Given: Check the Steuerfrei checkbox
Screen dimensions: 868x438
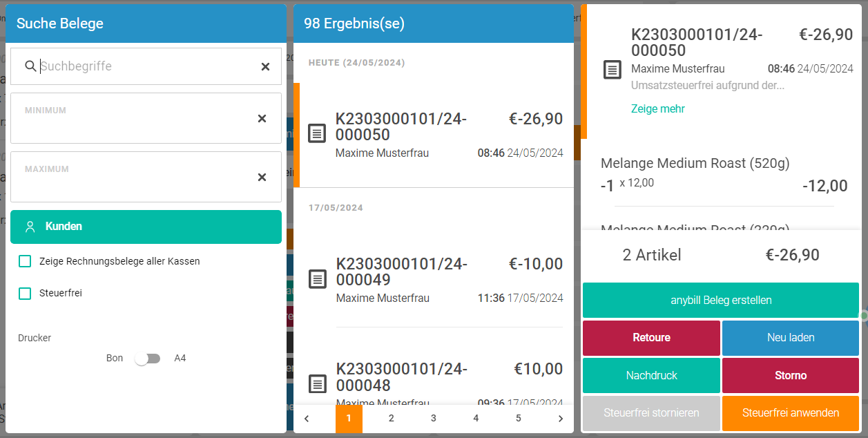Looking at the screenshot, I should pyautogui.click(x=26, y=293).
